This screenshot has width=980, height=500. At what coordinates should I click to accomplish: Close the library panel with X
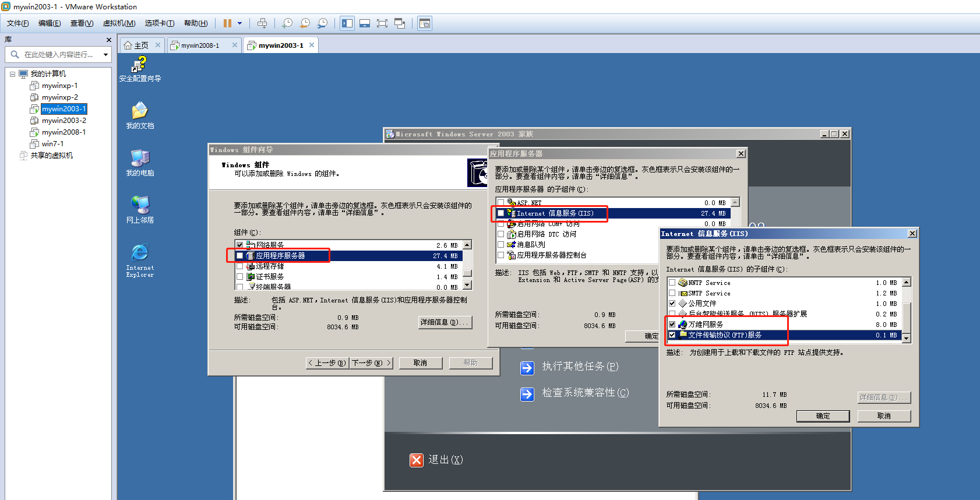pos(108,40)
